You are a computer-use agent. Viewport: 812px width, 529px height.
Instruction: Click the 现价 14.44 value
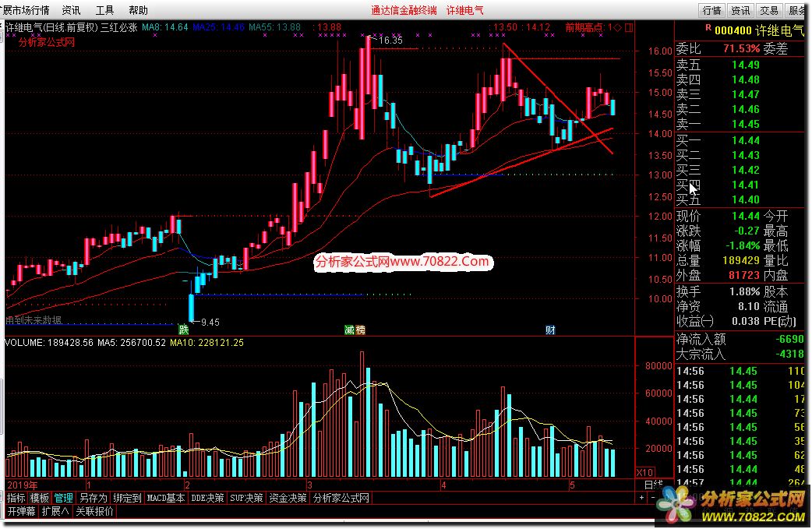[x=746, y=216]
